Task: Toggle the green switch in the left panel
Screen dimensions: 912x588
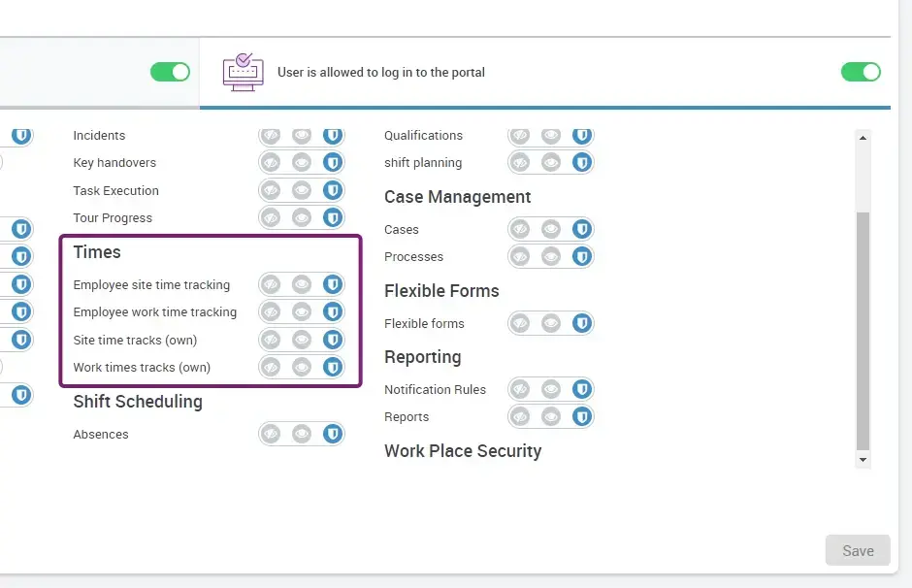Action: pos(170,72)
